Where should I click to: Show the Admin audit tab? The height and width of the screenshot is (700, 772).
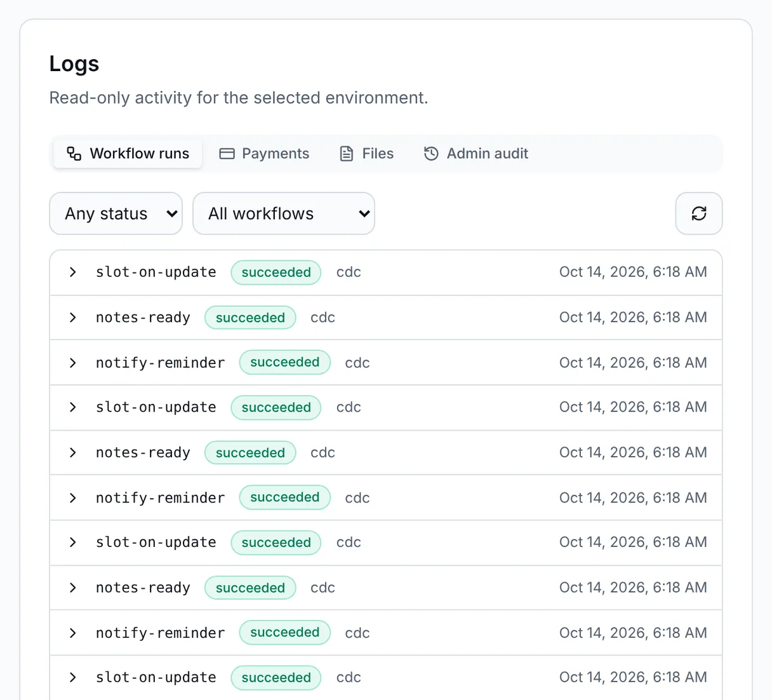(x=476, y=154)
